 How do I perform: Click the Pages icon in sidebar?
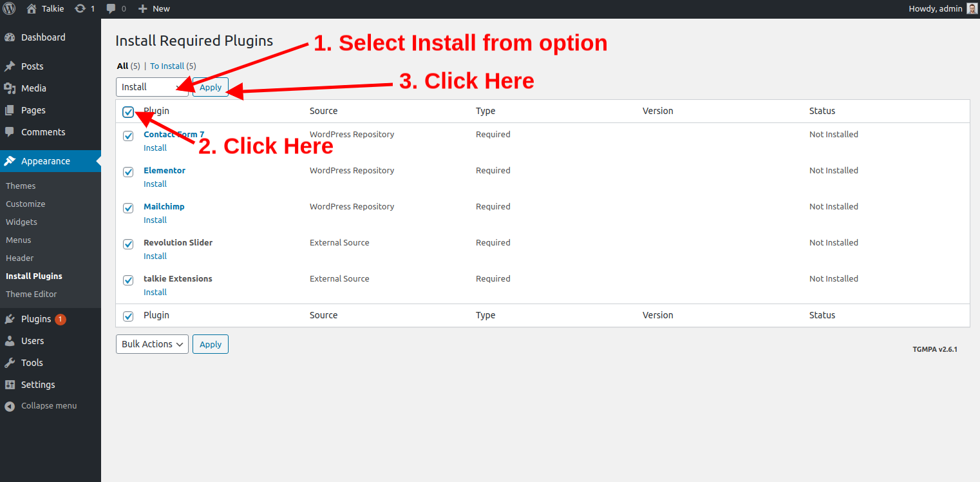point(10,110)
